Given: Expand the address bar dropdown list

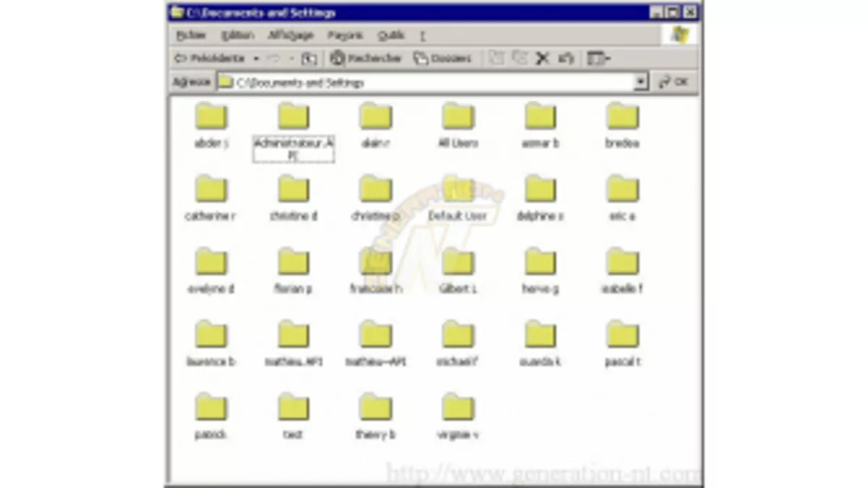Looking at the screenshot, I should pos(641,82).
